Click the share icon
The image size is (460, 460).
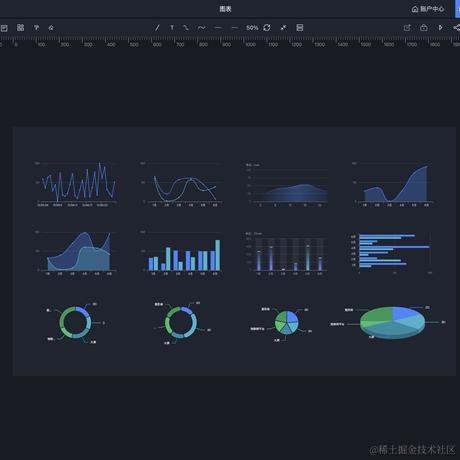[x=456, y=28]
